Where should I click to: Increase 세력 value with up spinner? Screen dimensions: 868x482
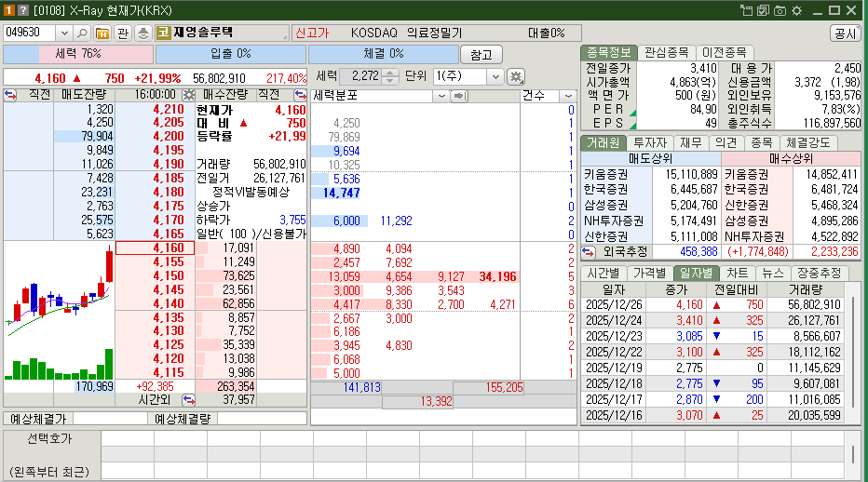coord(389,73)
